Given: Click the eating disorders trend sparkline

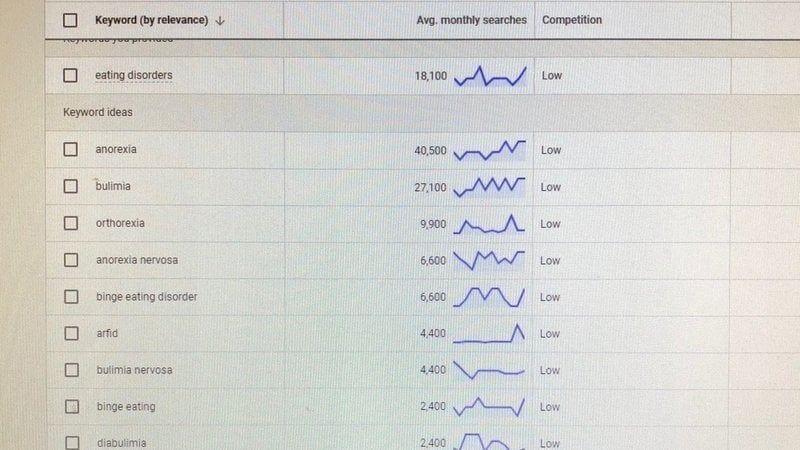Looking at the screenshot, I should [489, 76].
